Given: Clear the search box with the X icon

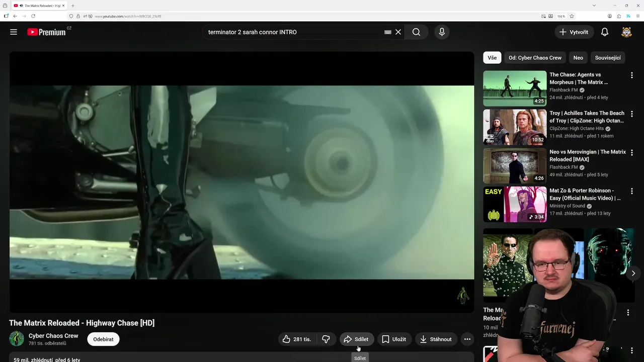Looking at the screenshot, I should click(x=398, y=32).
